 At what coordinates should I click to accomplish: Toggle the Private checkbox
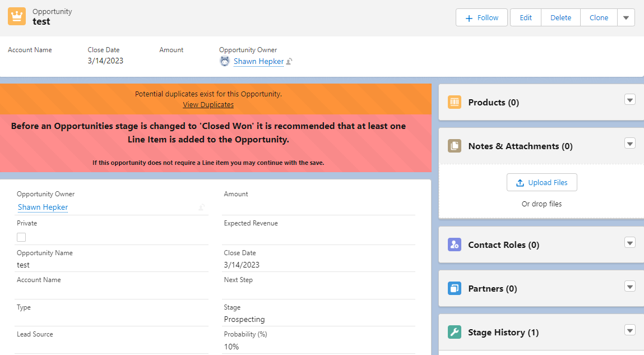(21, 237)
